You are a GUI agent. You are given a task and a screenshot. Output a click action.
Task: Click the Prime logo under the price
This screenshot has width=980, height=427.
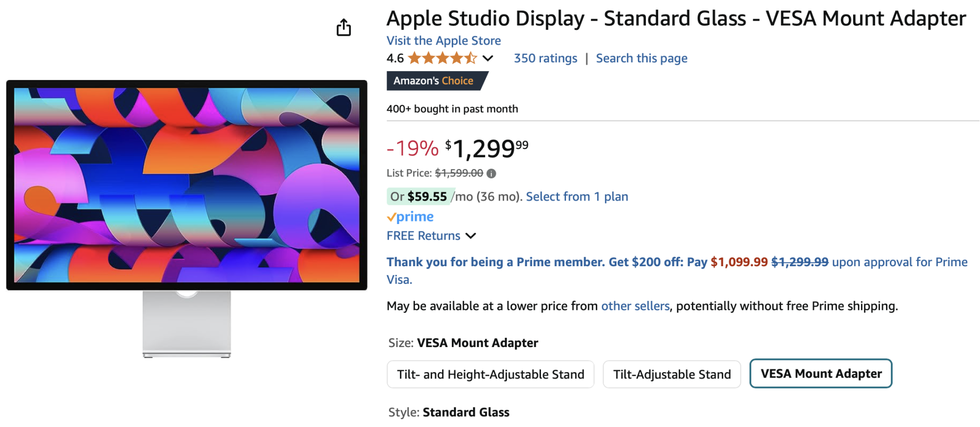(410, 216)
